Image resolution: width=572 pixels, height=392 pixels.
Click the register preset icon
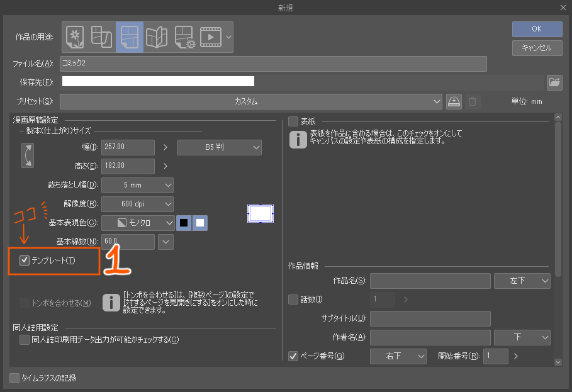coord(454,101)
